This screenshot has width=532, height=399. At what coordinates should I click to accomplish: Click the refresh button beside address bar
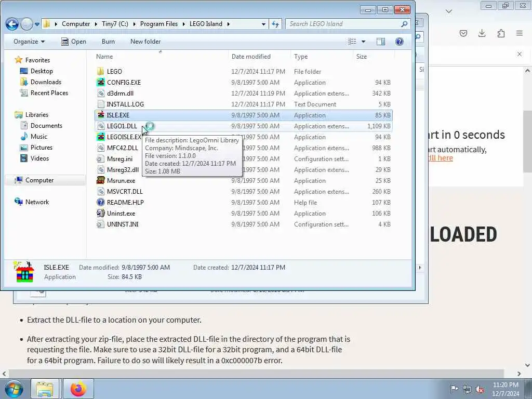[x=275, y=24]
